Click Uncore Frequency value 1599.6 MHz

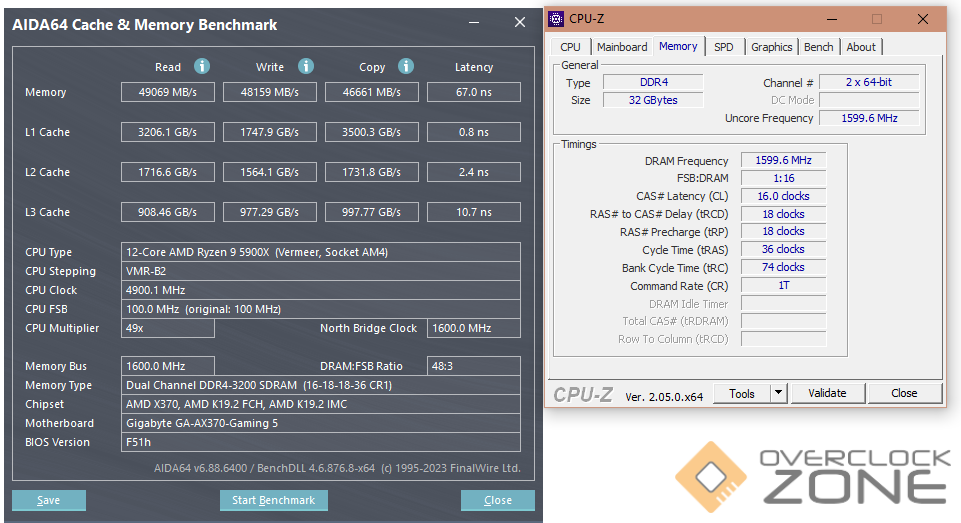click(869, 118)
